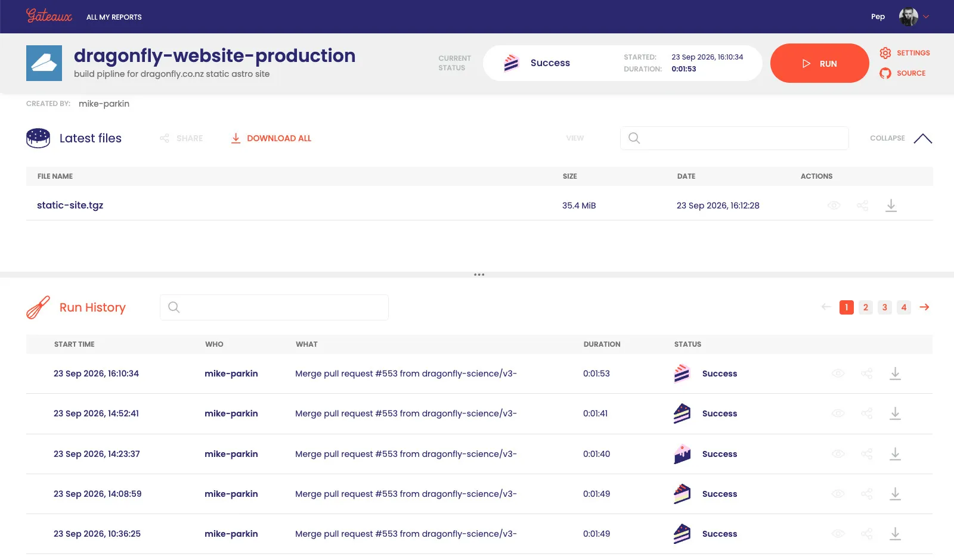Select Run History page 1
Screen dimensions: 954x560
pos(847,307)
